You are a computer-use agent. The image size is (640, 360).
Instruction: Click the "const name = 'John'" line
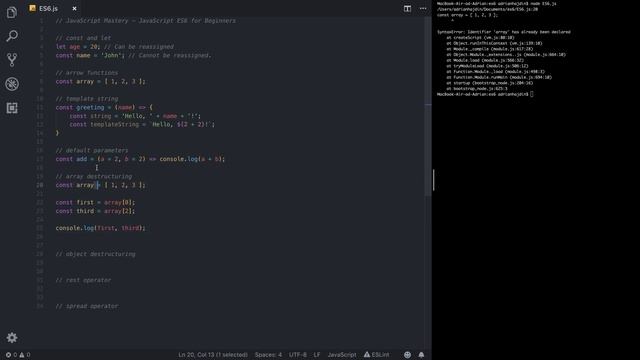[x=90, y=56]
